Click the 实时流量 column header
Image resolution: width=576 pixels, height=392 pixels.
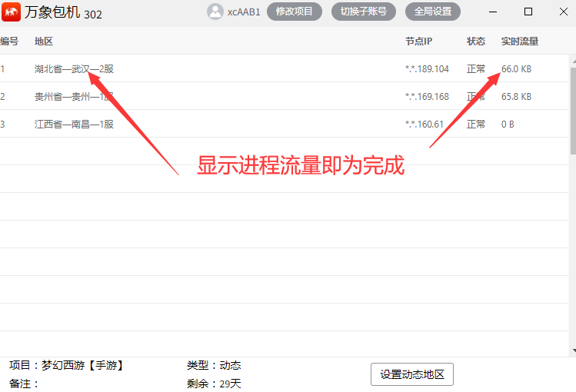(520, 41)
